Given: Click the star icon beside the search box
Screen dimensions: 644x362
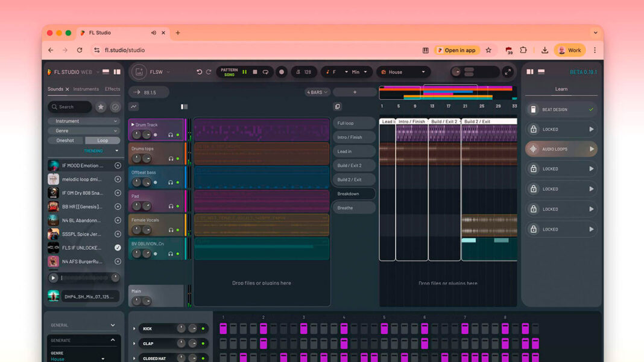Looking at the screenshot, I should pos(100,107).
